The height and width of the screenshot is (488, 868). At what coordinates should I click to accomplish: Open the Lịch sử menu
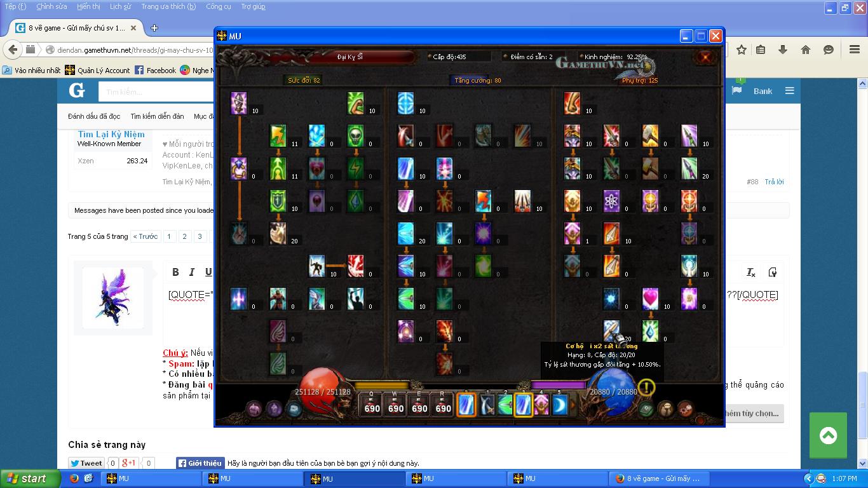tap(120, 6)
